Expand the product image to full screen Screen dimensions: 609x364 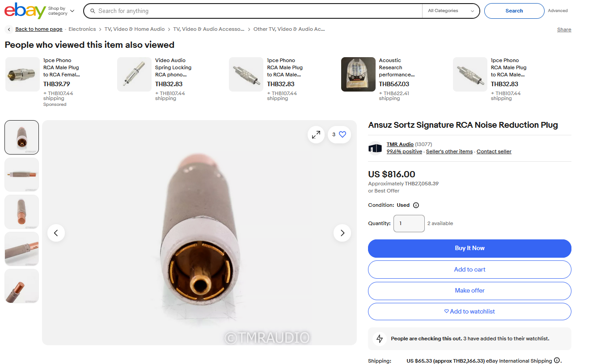point(316,134)
